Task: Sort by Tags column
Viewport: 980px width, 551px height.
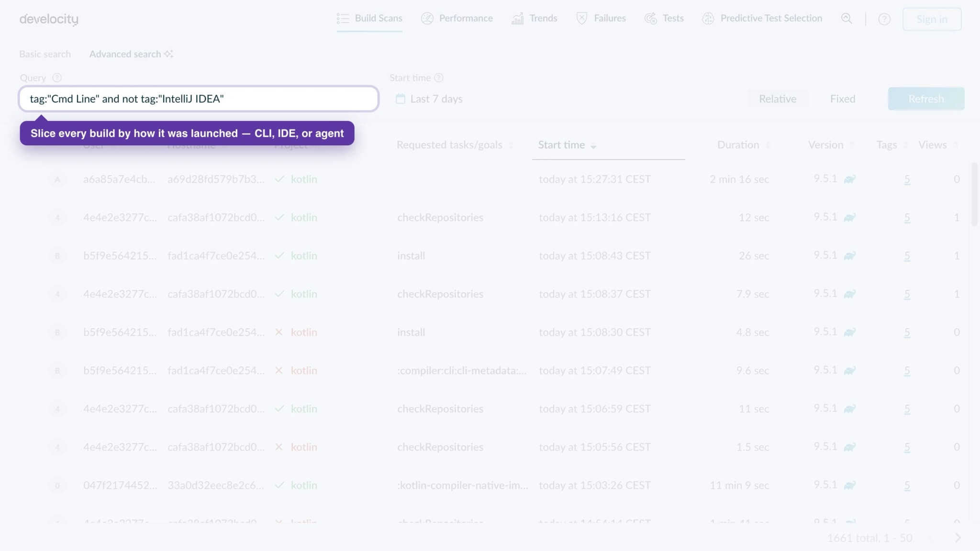Action: click(x=892, y=145)
